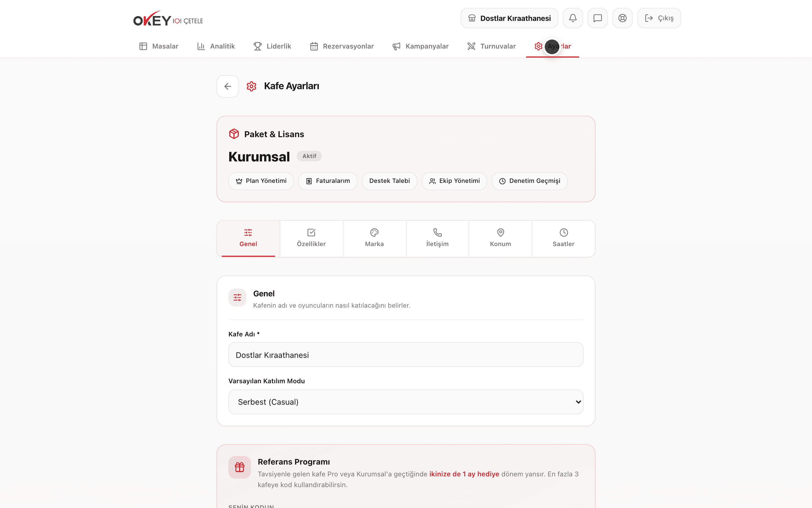The width and height of the screenshot is (812, 508).
Task: Open Plan Yönetimi
Action: tap(261, 181)
